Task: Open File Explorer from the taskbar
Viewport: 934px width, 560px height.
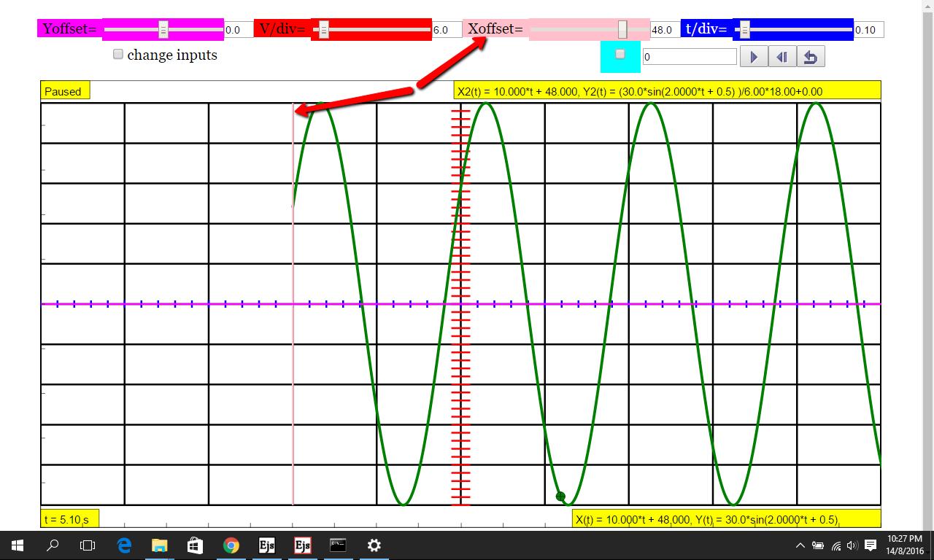Action: 159,545
